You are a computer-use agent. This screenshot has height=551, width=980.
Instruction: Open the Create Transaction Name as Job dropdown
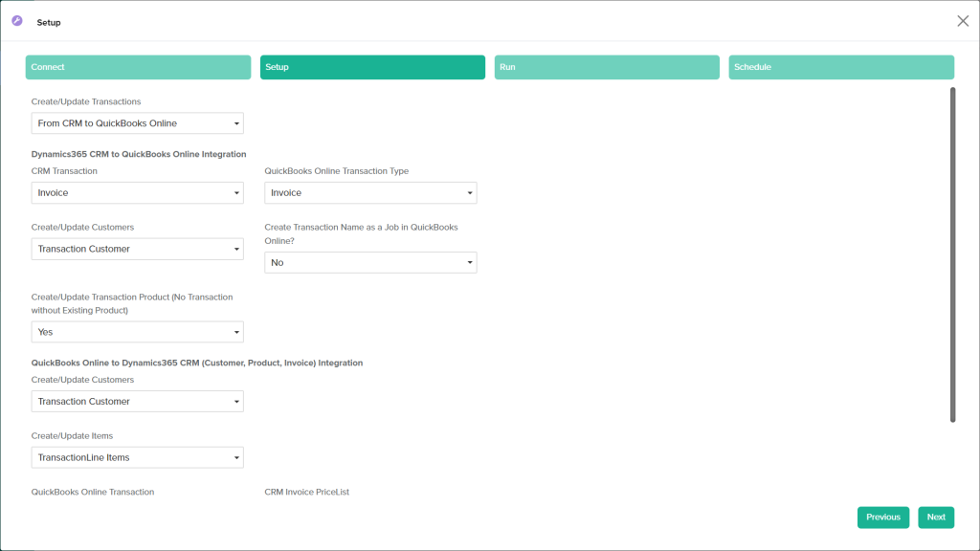(370, 262)
